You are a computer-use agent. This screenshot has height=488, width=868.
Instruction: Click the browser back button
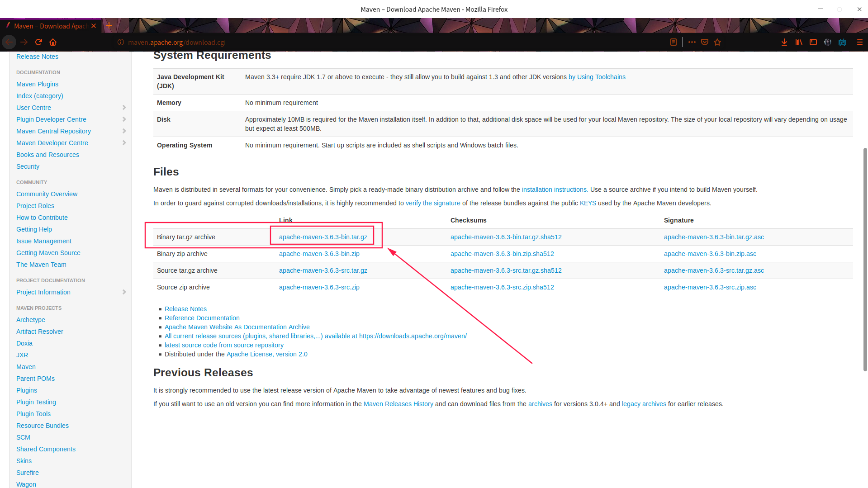pos(9,42)
